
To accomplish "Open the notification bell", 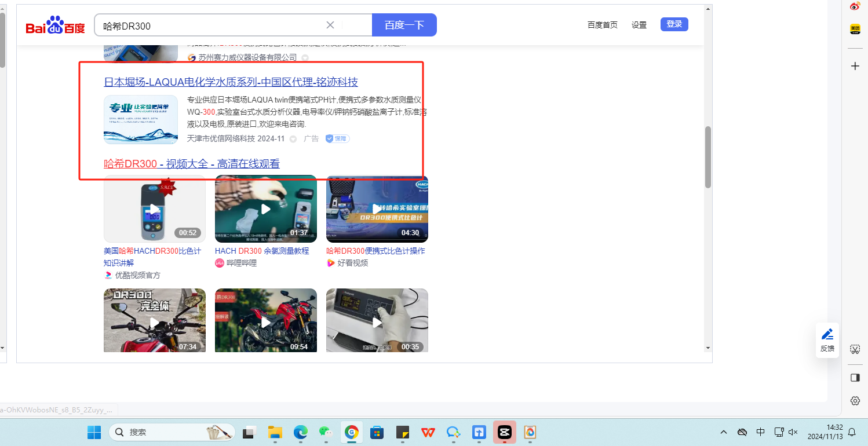I will coord(852,432).
